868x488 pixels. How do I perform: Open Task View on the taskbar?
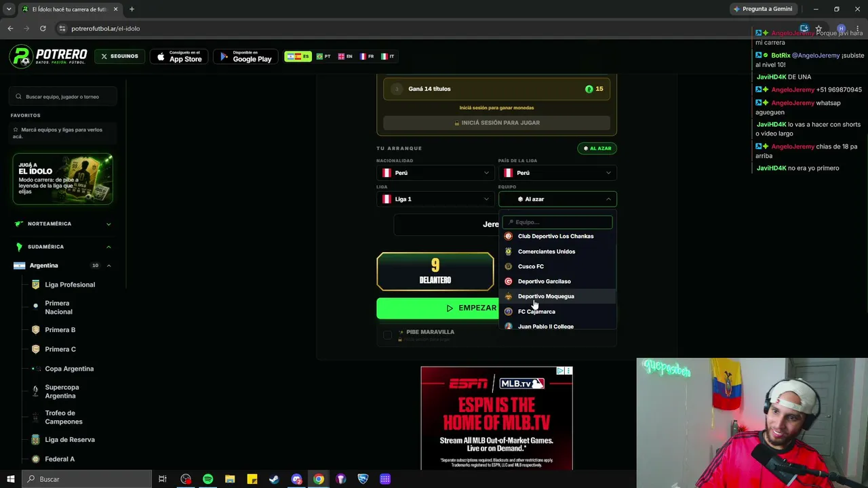pos(163,479)
